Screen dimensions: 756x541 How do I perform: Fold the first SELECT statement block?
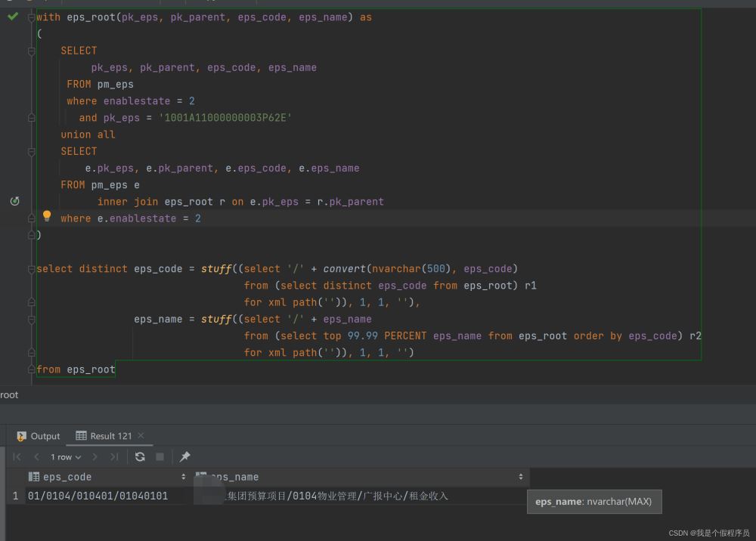(x=32, y=51)
